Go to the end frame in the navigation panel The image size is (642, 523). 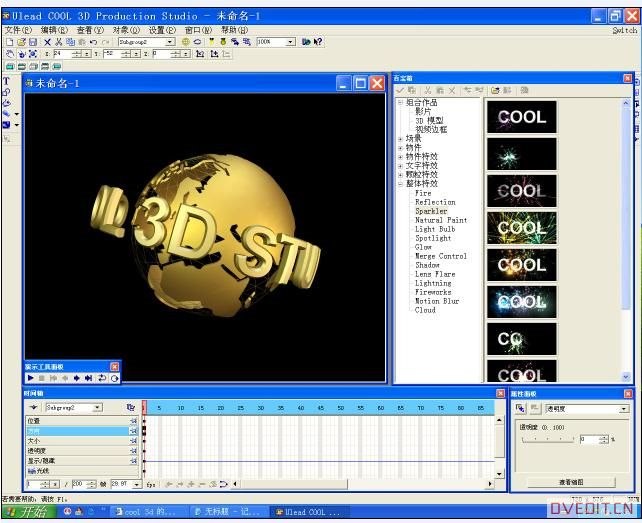tap(88, 378)
